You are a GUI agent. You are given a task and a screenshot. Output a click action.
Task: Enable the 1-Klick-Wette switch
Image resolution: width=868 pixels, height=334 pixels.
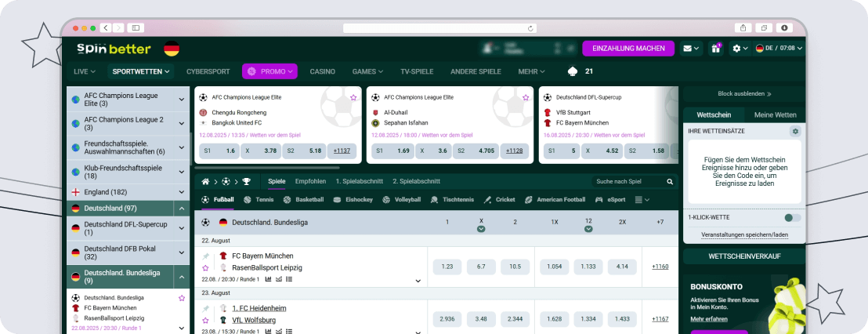coord(792,218)
